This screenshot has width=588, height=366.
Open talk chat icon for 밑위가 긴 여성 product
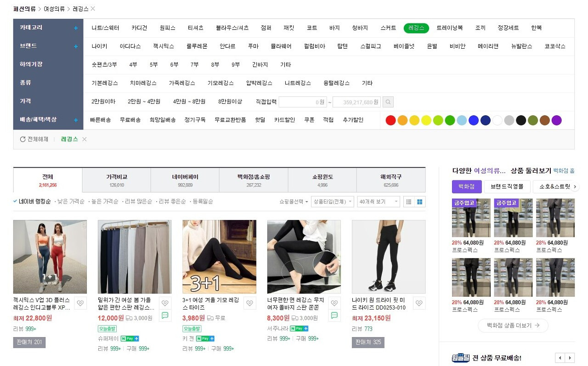[165, 315]
